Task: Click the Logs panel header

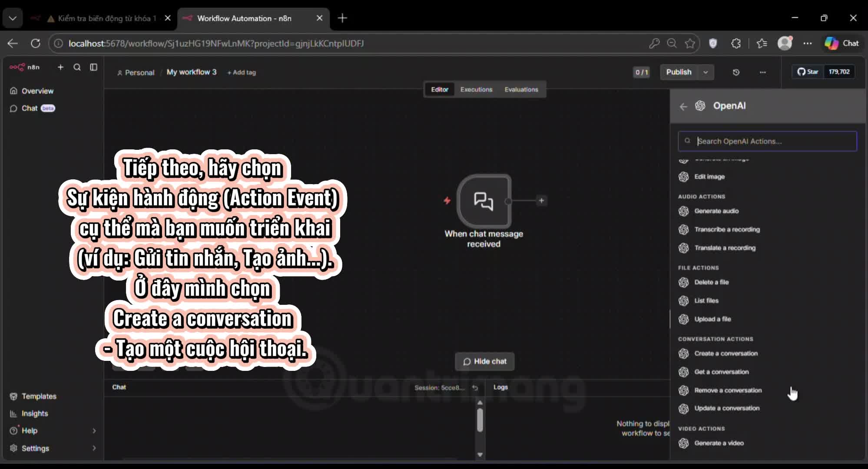Action: click(500, 387)
